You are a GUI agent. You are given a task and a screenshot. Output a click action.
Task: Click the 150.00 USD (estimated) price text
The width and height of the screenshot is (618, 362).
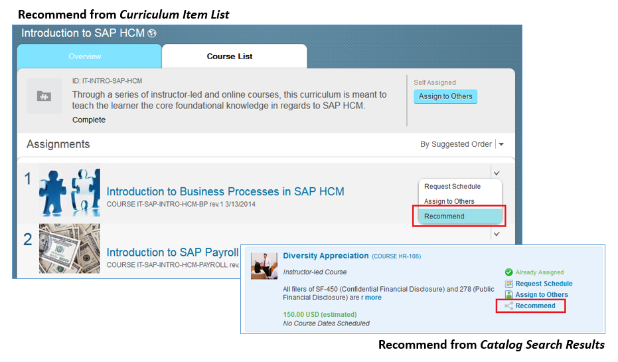320,314
